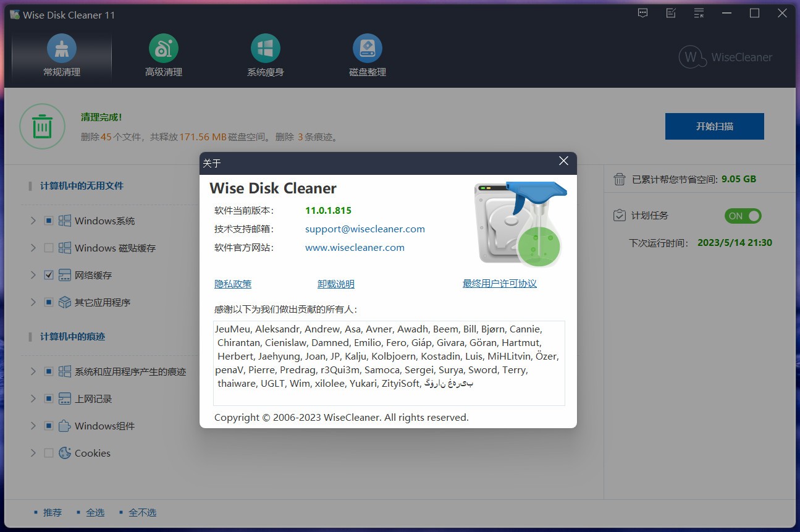Check the Cookies checkbox
The image size is (800, 532).
[49, 453]
